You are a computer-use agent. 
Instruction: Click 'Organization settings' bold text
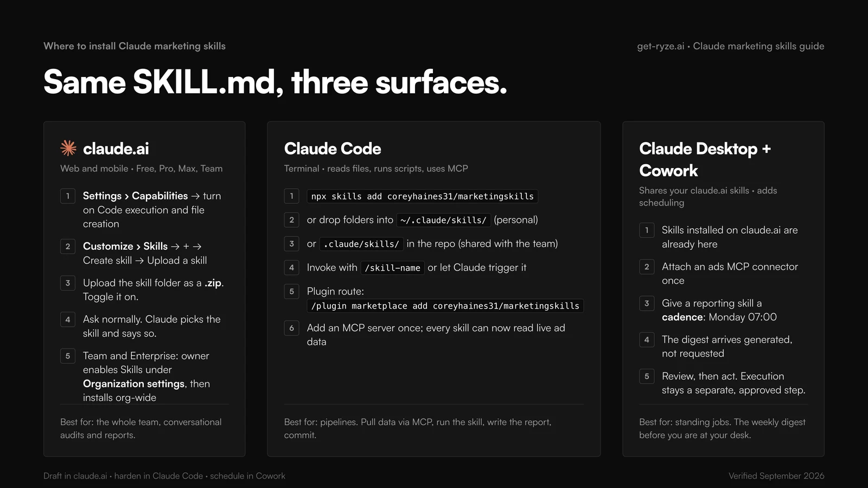click(133, 383)
